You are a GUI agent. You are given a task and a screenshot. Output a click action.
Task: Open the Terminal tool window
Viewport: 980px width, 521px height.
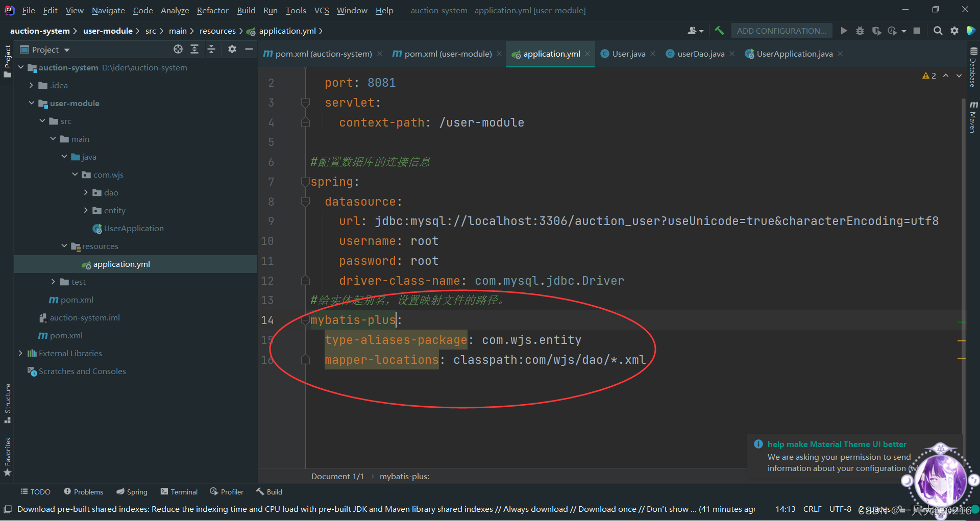point(179,492)
